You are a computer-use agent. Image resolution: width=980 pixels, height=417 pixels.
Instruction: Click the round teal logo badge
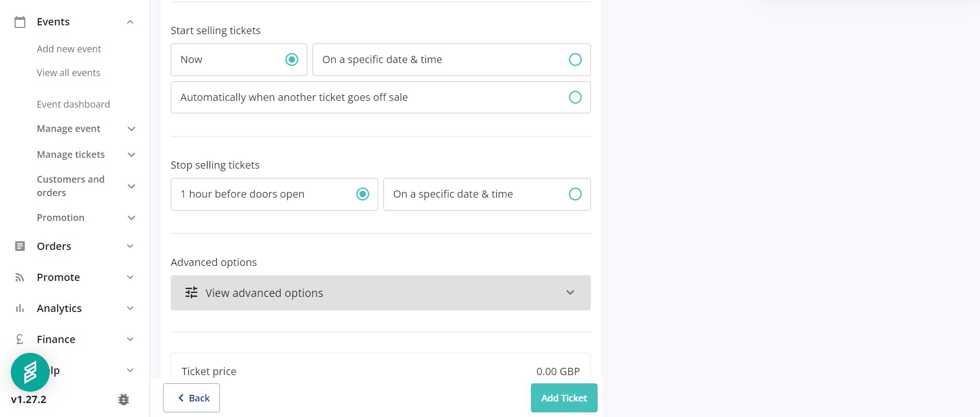click(x=30, y=372)
